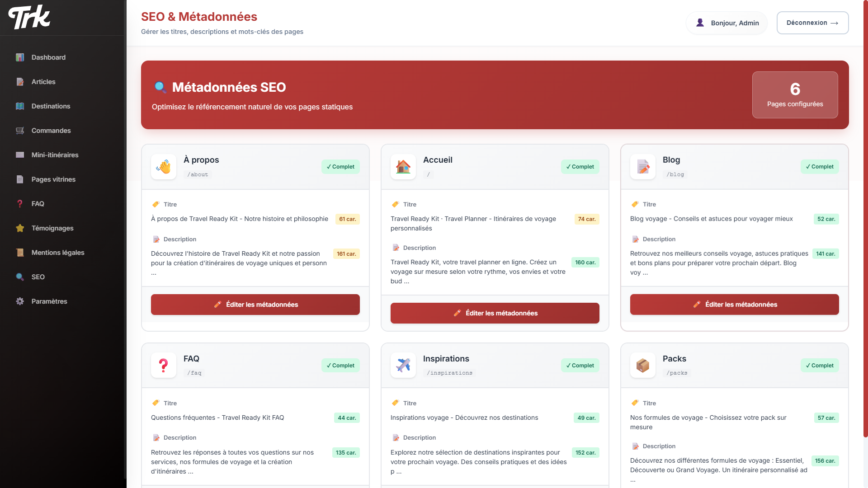Click the Inspirations card heading
This screenshot has width=868, height=488.
point(446,359)
